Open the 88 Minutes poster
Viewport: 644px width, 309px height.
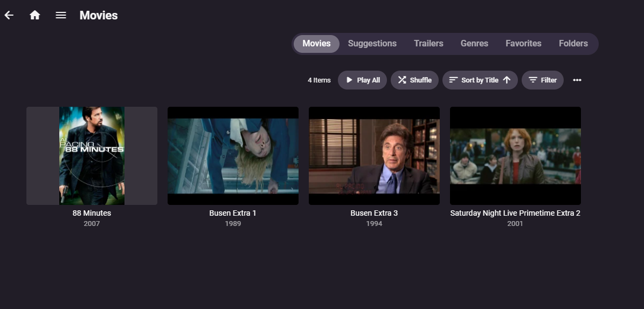coord(92,156)
